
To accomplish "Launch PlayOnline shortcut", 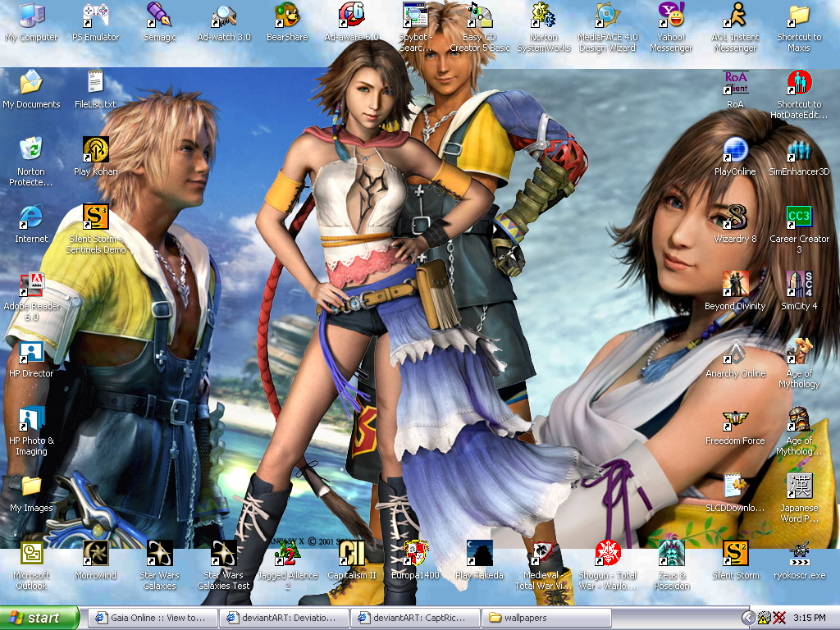I will 735,157.
